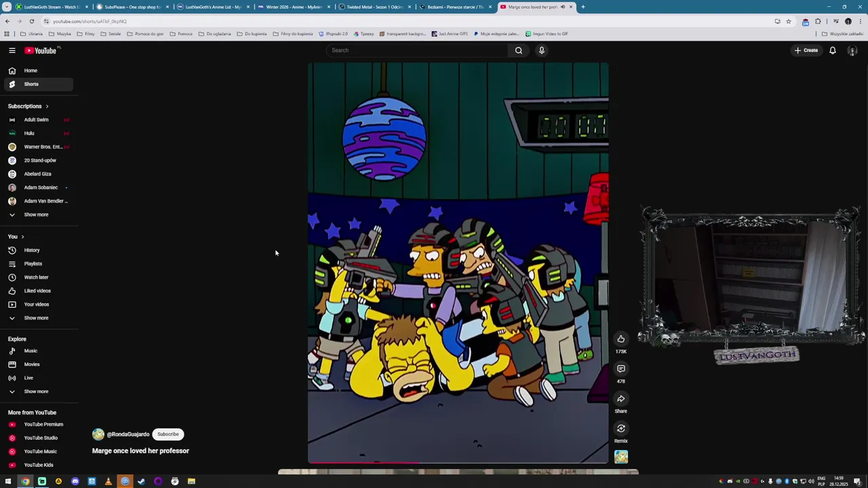This screenshot has height=488, width=868.
Task: Like the Short with thumbs up
Action: pos(620,339)
